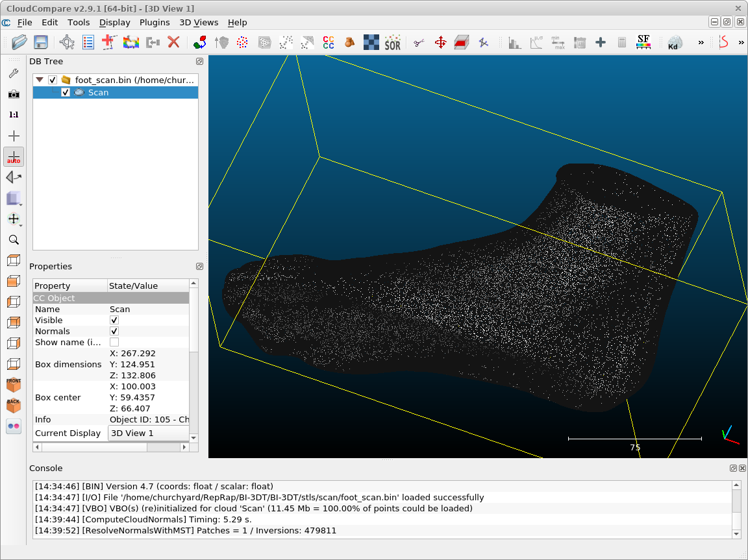Open the Display menu

(114, 23)
